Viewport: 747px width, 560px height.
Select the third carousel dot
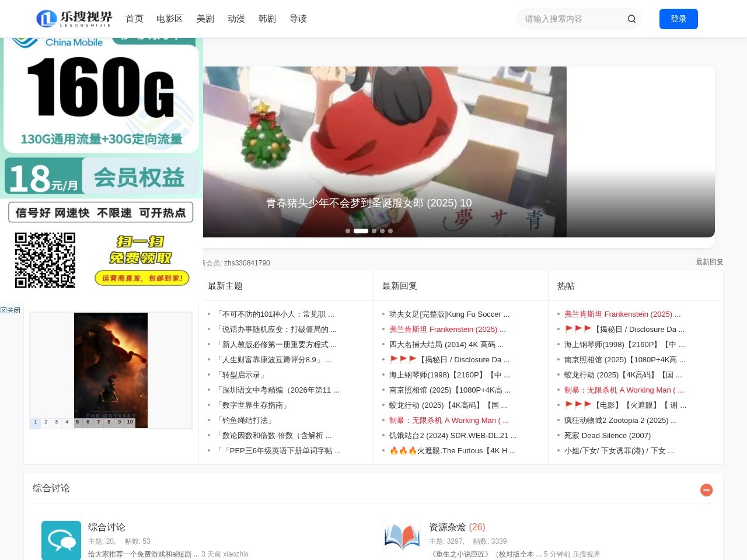(374, 231)
